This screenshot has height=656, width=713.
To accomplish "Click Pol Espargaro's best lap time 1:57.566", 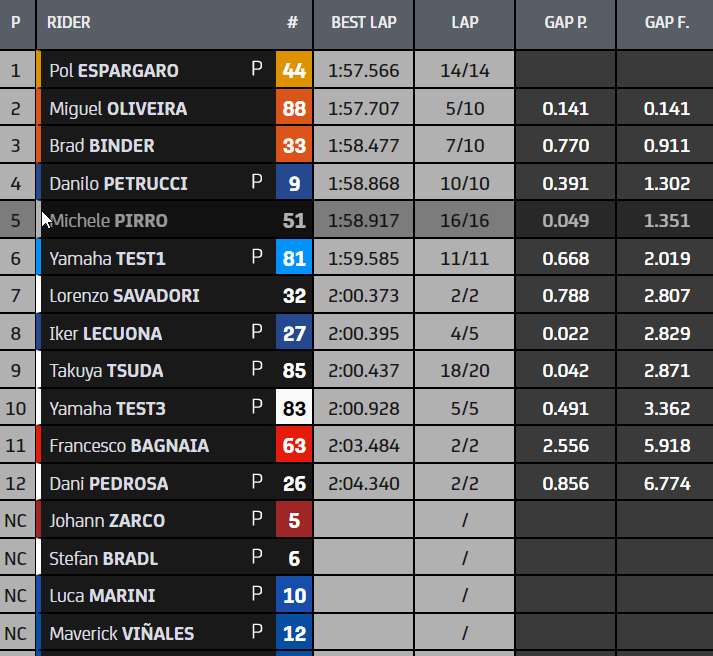I will coord(362,71).
